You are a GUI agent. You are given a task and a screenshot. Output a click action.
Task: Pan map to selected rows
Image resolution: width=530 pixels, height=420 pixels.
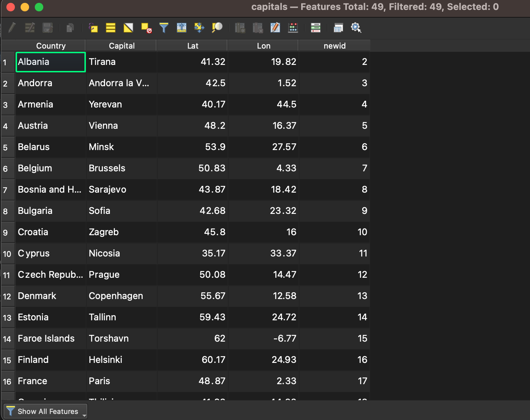pyautogui.click(x=199, y=28)
